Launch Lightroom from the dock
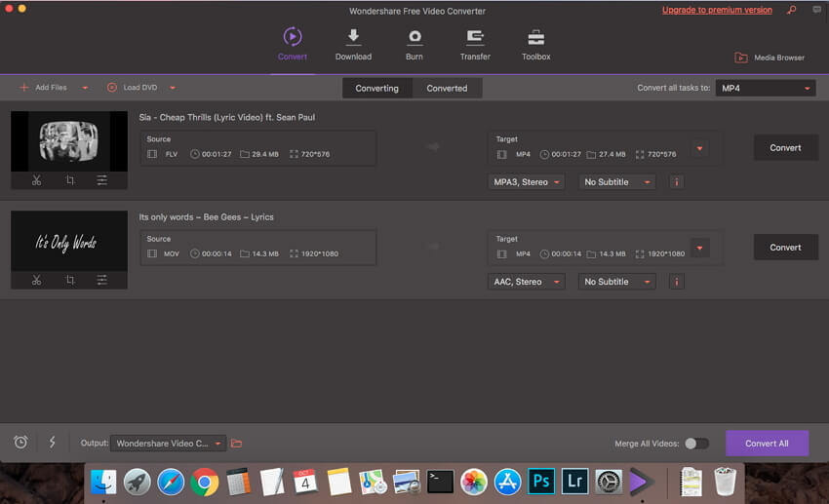 coord(574,482)
